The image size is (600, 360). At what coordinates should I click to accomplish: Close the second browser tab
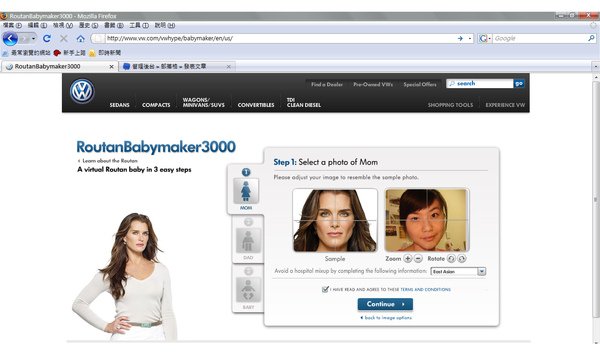[x=228, y=67]
